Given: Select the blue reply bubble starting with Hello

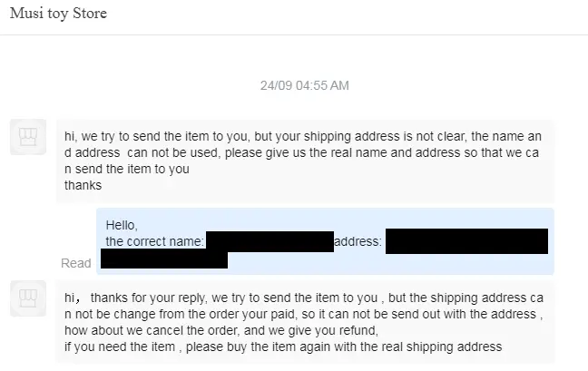Looking at the screenshot, I should point(325,241).
